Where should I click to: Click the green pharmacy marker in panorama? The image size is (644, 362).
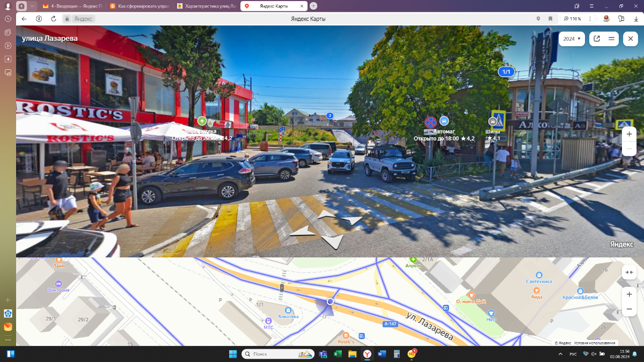(x=202, y=121)
